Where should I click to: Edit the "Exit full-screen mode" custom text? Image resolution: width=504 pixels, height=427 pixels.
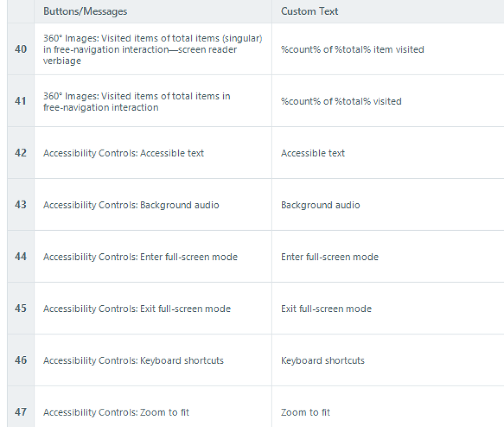tap(326, 308)
